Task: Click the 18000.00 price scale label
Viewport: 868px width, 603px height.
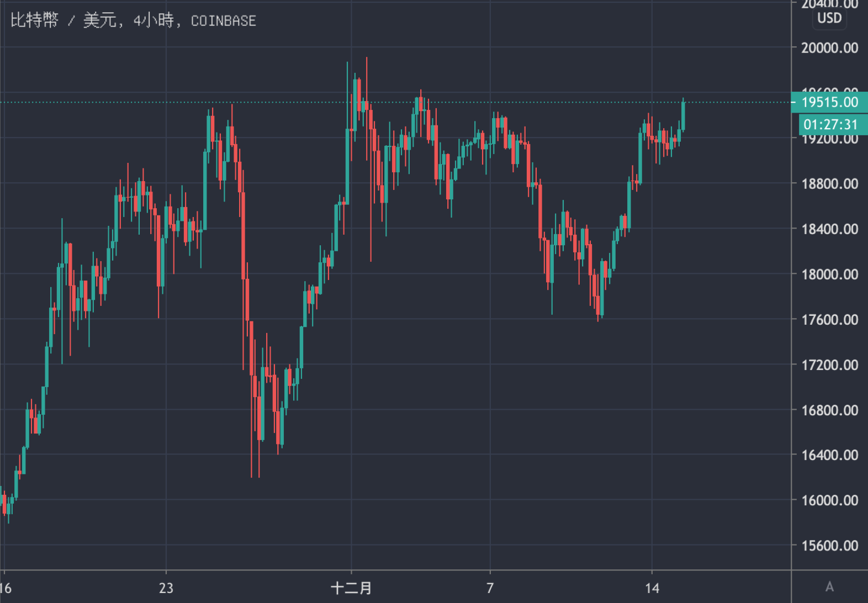Action: click(x=829, y=274)
